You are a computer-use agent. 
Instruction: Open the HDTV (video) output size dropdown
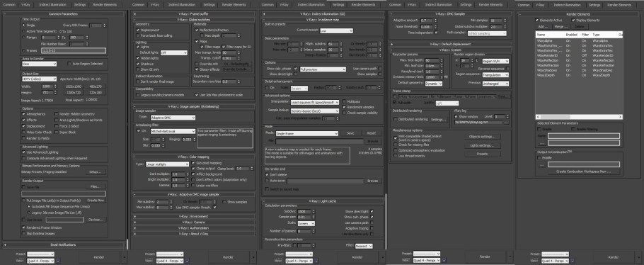click(x=40, y=79)
